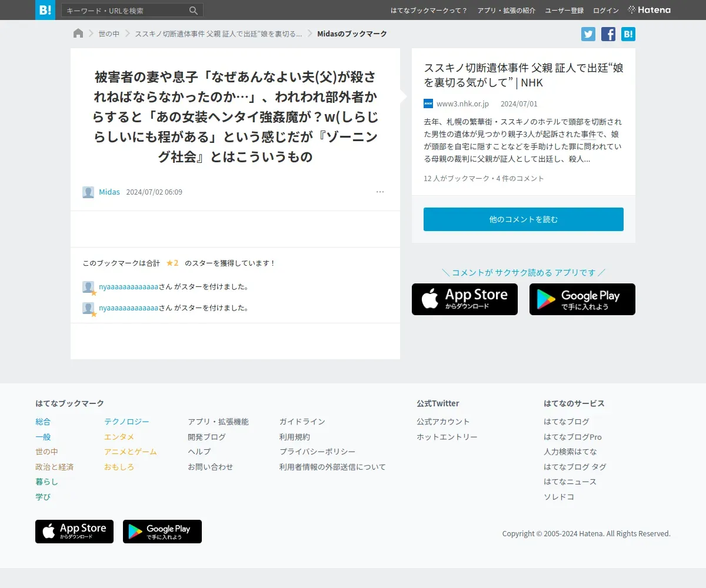Click 12 人がブックマーク link
This screenshot has height=588, width=706.
pyautogui.click(x=456, y=178)
